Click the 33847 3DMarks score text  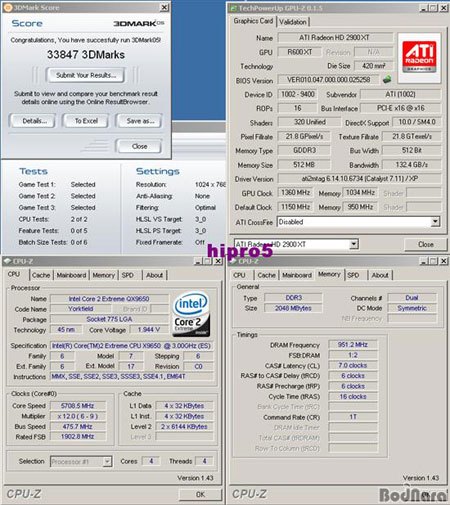(86, 55)
